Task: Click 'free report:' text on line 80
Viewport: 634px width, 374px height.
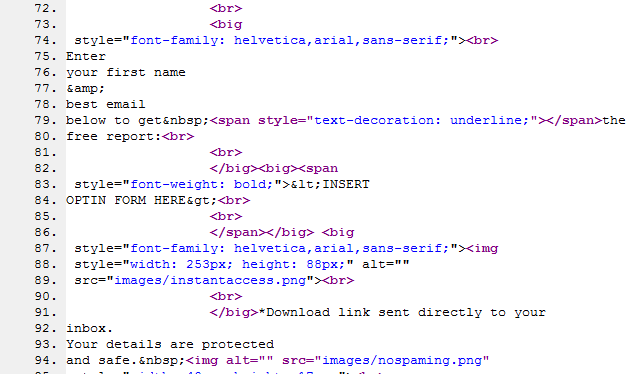Action: (x=114, y=136)
